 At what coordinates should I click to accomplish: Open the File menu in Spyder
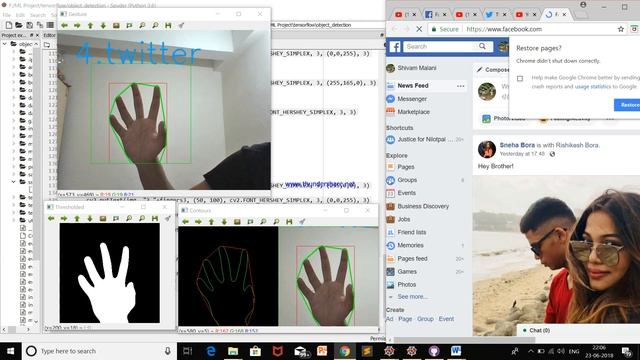click(7, 15)
